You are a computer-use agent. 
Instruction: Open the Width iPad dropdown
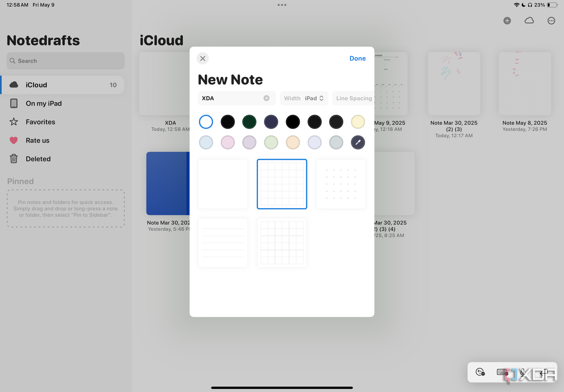(x=304, y=98)
